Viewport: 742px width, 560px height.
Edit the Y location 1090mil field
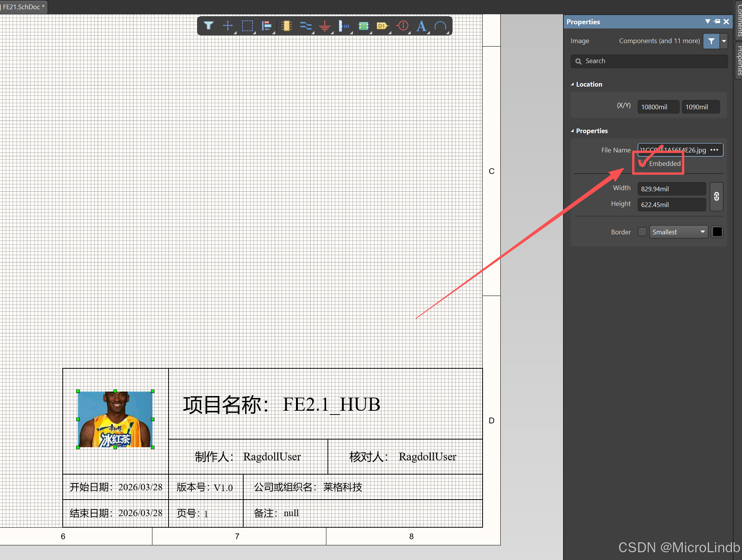tap(700, 107)
